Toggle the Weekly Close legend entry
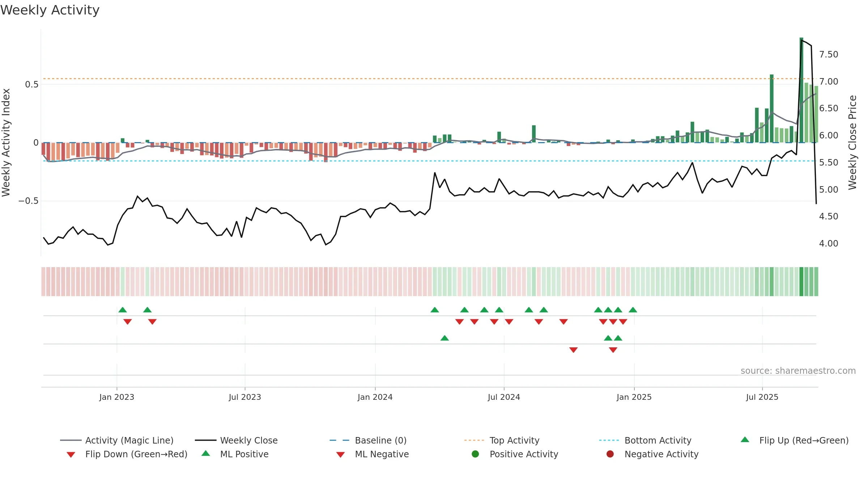Screen dimensions: 868x488 236,440
